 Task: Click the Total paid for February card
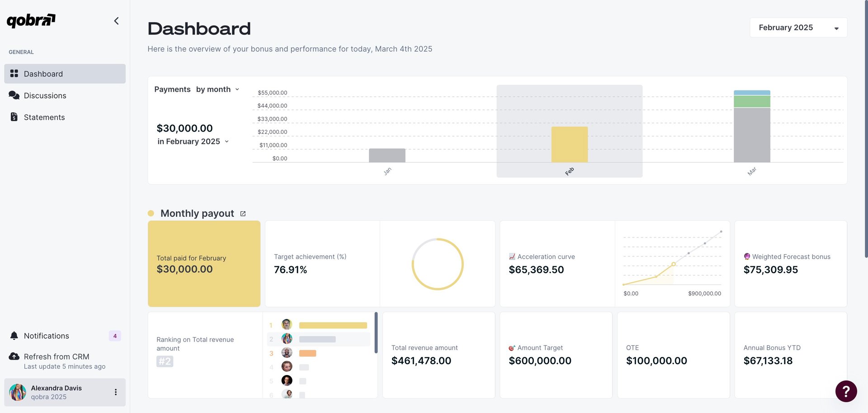[204, 264]
